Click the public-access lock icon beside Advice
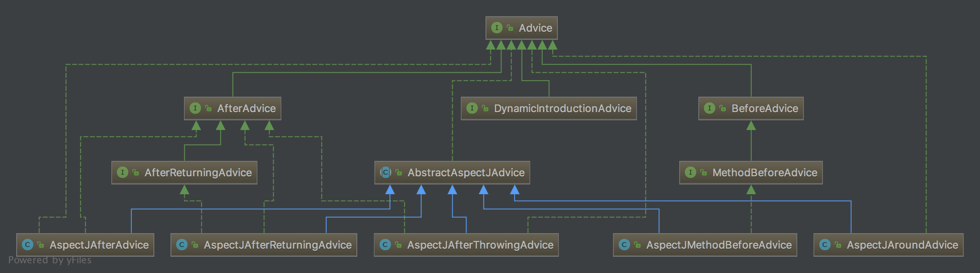 [510, 28]
